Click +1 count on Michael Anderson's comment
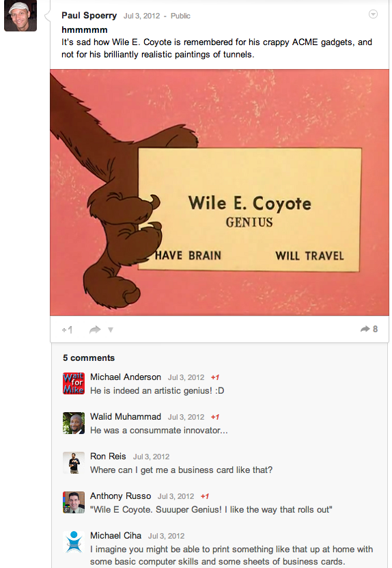392x568 pixels. (215, 377)
